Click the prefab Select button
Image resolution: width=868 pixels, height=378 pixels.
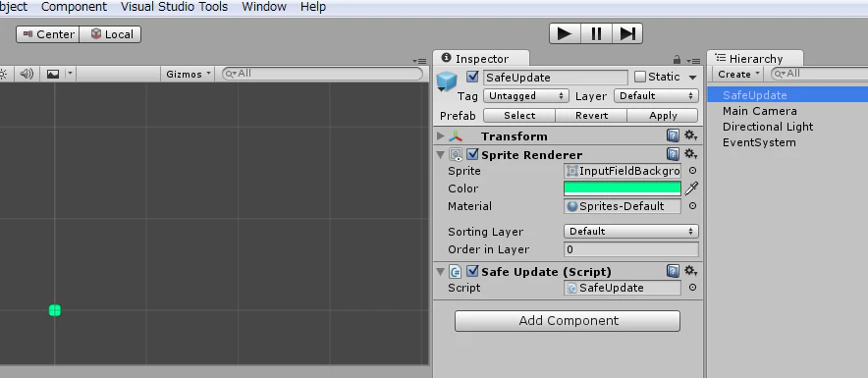click(x=519, y=115)
